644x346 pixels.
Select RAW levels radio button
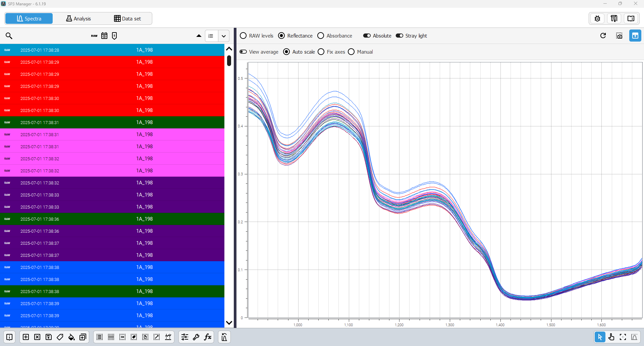click(243, 36)
